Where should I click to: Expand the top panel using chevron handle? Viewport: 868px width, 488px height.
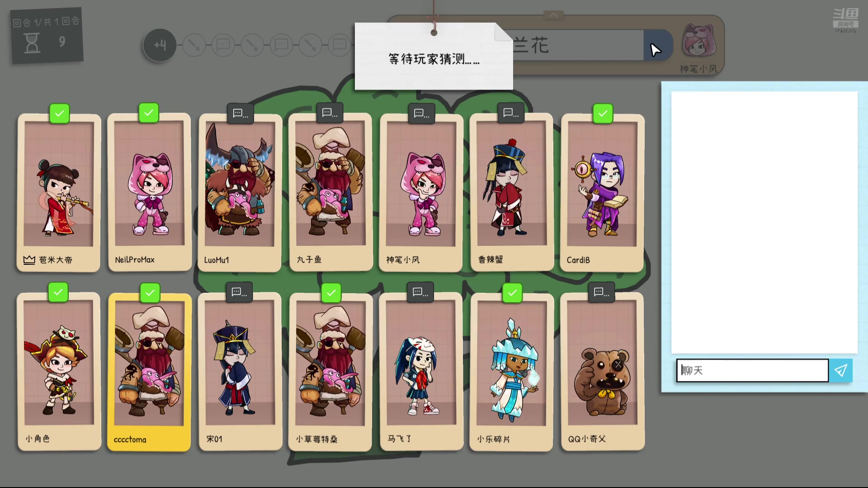(x=553, y=15)
